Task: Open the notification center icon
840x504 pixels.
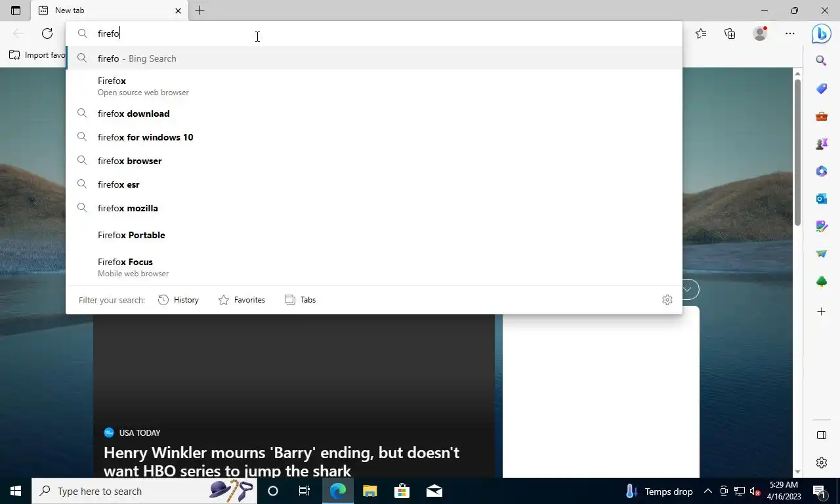Action: [x=819, y=491]
